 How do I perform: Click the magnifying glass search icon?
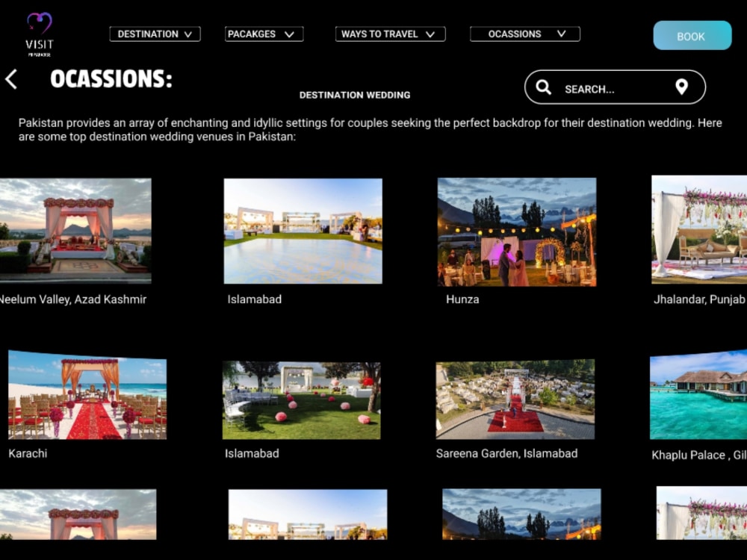click(x=544, y=87)
